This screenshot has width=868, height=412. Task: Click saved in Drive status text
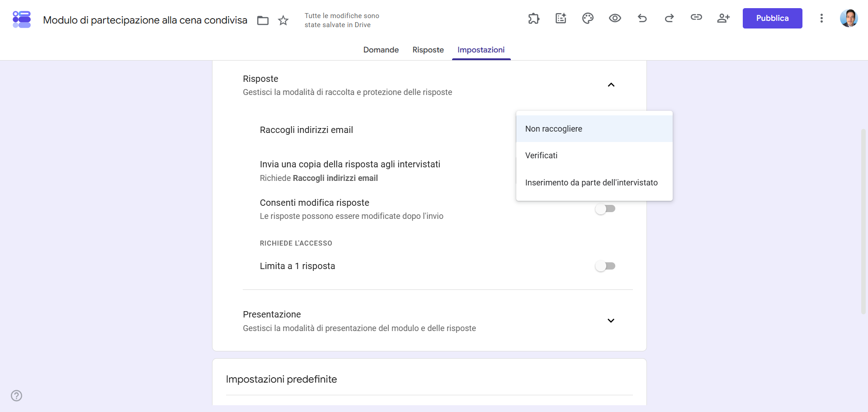pyautogui.click(x=342, y=20)
